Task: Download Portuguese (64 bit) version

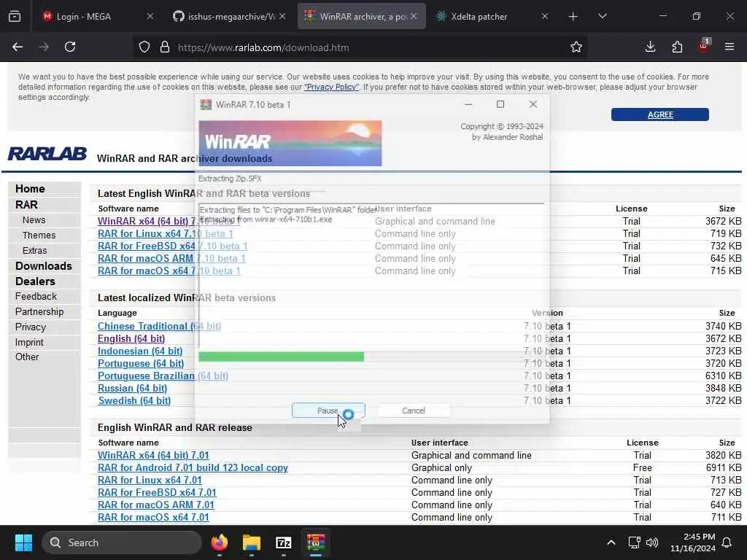Action: click(x=141, y=363)
